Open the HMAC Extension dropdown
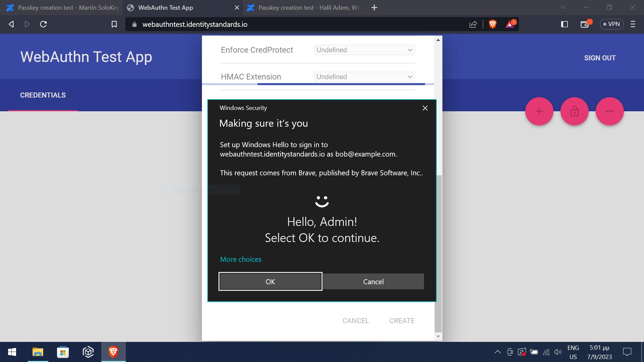The image size is (644, 362). click(364, 77)
